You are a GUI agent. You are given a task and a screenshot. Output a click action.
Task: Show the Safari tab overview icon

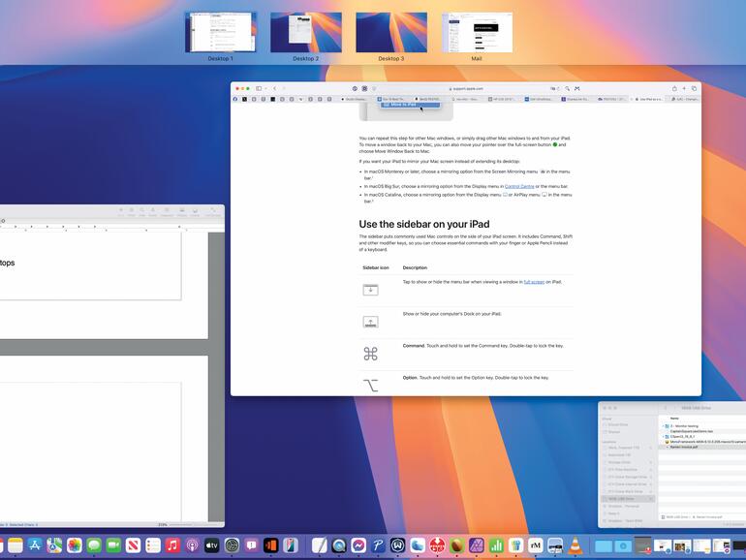[x=694, y=88]
